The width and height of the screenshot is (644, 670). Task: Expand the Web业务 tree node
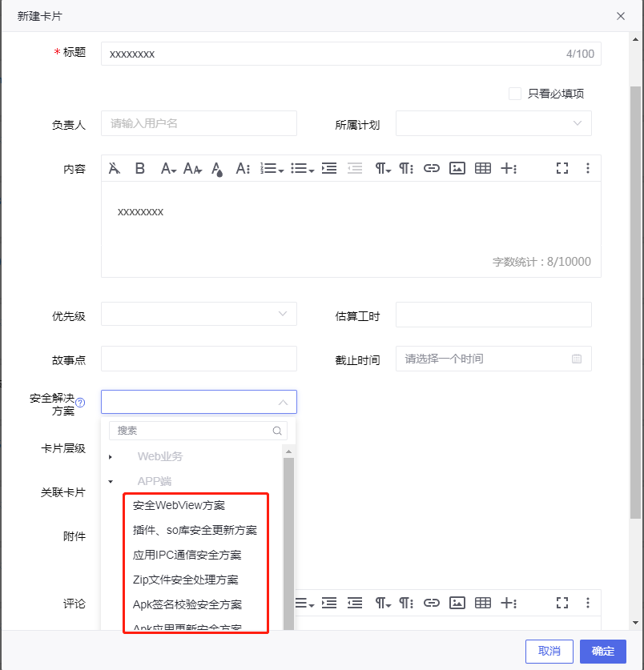pos(111,457)
